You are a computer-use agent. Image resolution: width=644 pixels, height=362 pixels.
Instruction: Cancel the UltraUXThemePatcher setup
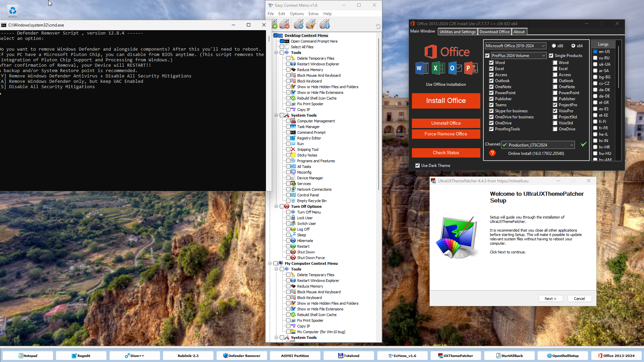(579, 299)
